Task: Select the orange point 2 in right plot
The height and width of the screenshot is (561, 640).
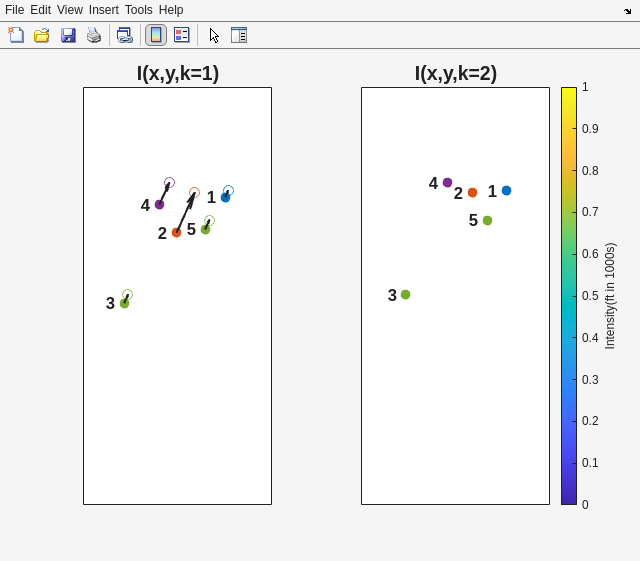Action: (x=472, y=193)
